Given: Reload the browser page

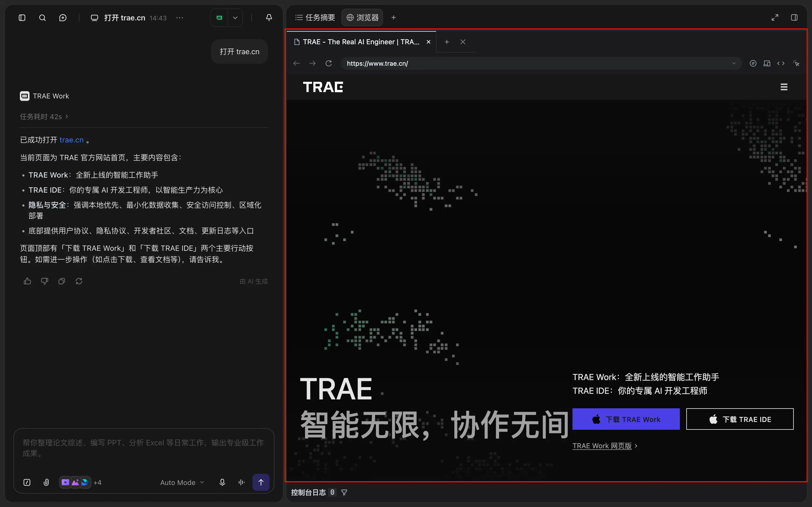Looking at the screenshot, I should (x=328, y=63).
